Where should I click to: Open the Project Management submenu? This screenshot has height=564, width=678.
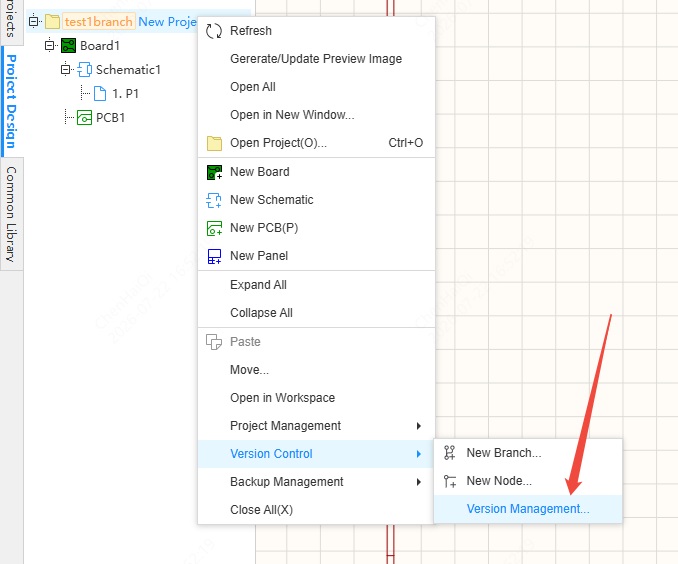point(316,426)
